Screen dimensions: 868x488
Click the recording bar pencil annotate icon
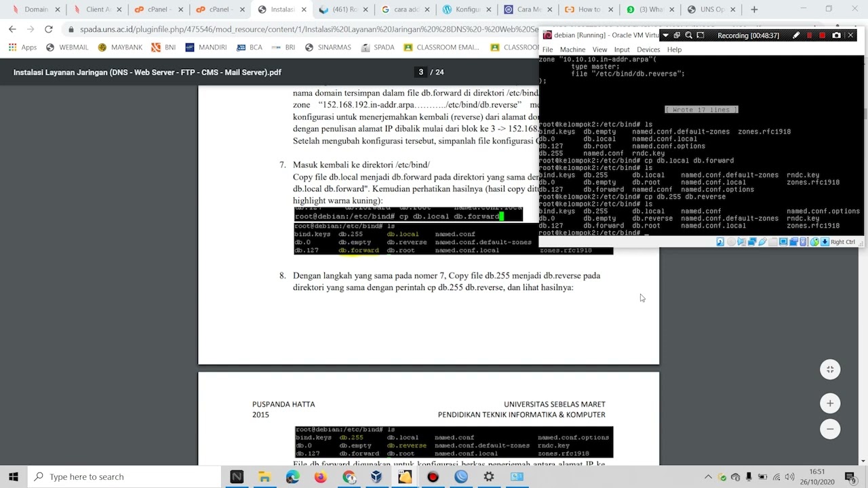[796, 35]
